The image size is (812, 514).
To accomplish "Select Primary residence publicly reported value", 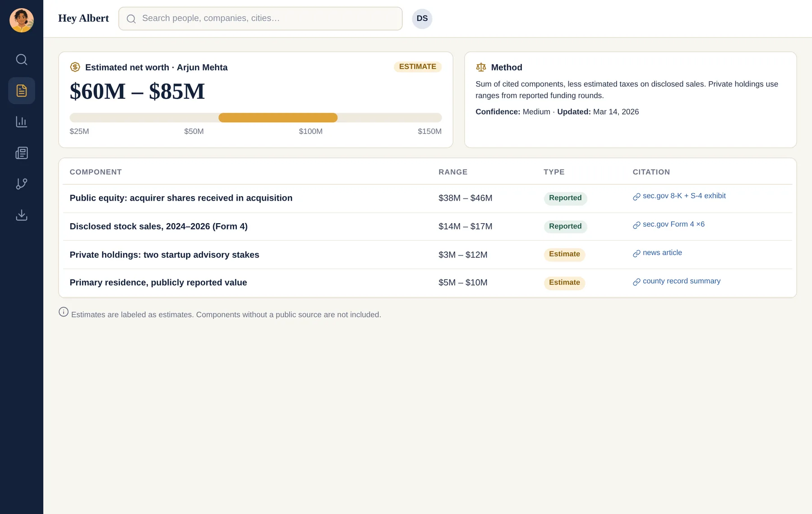I will (x=158, y=283).
